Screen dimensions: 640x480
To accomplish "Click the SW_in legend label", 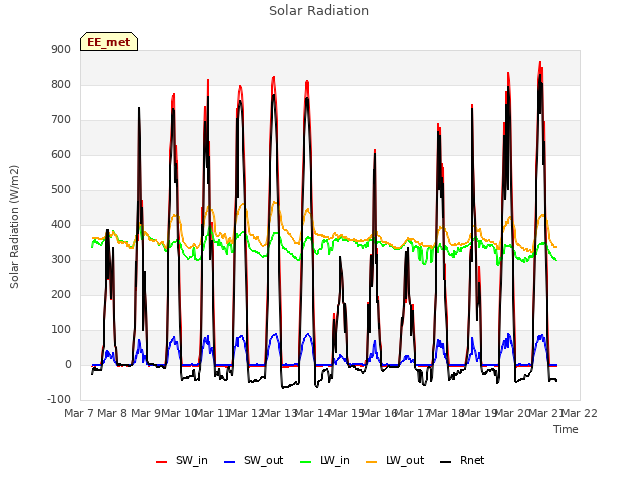I will coord(192,460).
